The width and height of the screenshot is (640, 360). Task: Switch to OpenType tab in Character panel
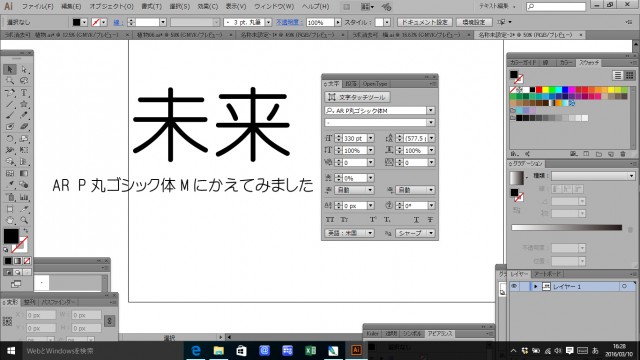coord(374,84)
